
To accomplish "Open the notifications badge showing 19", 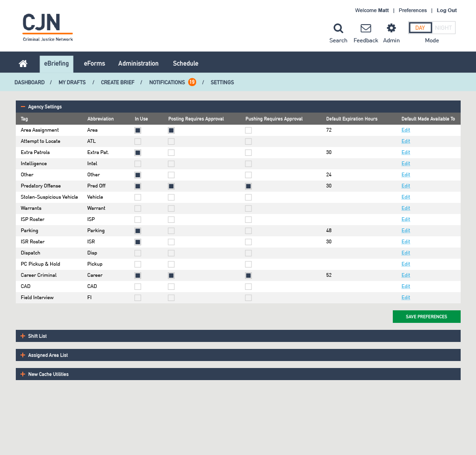I will click(x=192, y=82).
